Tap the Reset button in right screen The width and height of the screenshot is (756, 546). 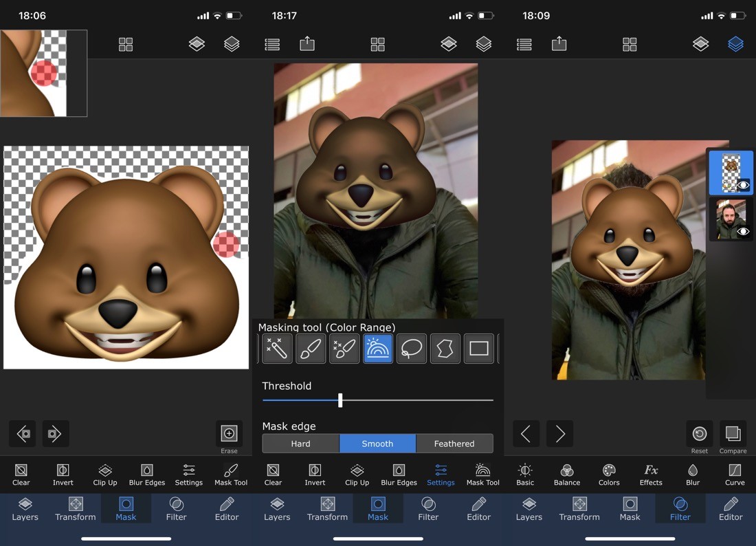tap(699, 434)
